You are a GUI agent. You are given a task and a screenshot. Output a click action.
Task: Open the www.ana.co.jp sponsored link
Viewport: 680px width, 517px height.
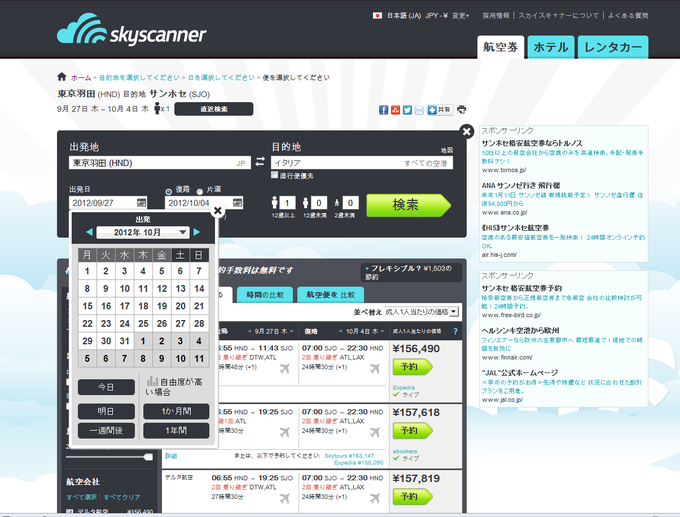(x=504, y=213)
